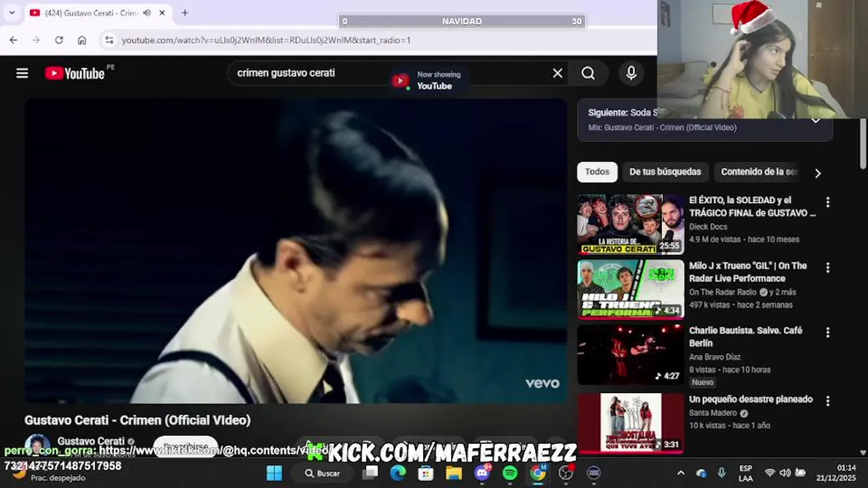Show more filter chips with arrow
The image size is (868, 488).
click(x=818, y=173)
